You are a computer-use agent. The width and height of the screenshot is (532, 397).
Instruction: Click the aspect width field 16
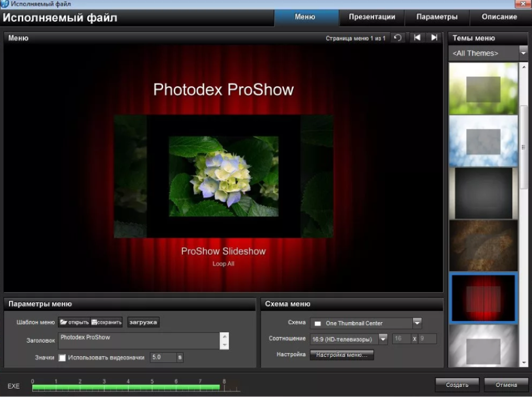[401, 339]
